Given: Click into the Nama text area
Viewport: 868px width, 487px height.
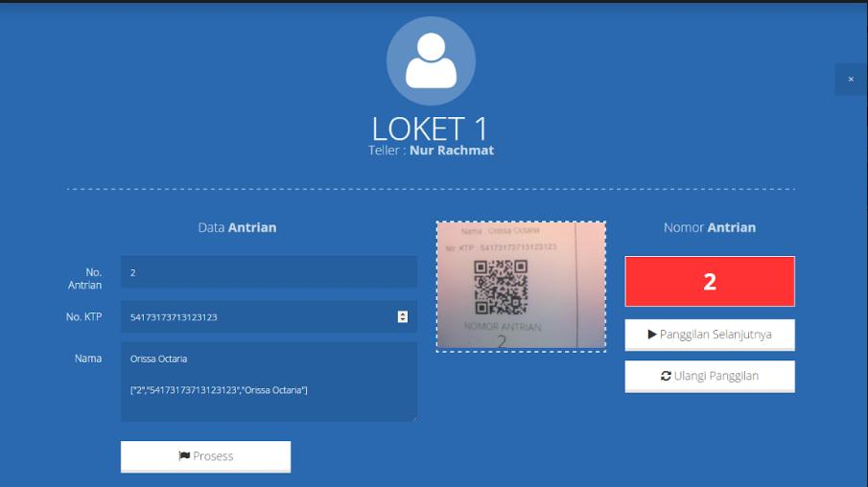Looking at the screenshot, I should 270,382.
